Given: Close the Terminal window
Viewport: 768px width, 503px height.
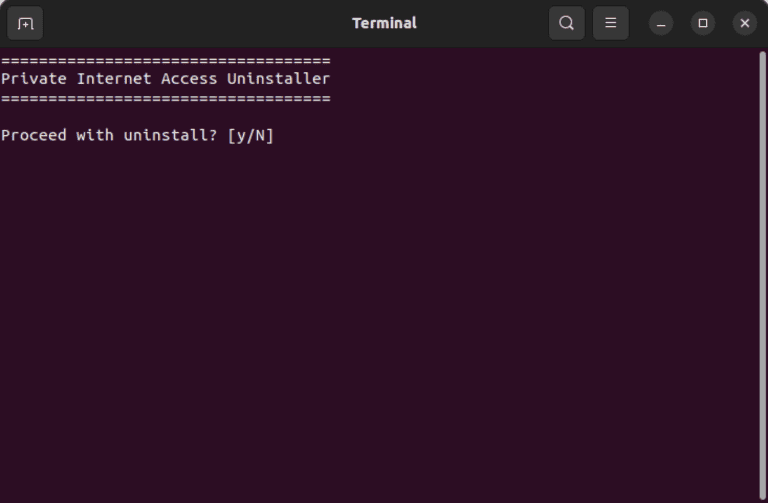Looking at the screenshot, I should click(x=745, y=23).
